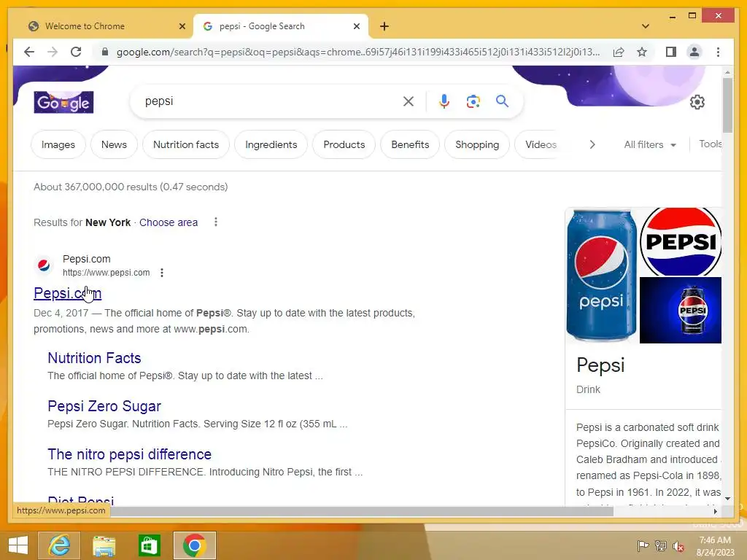The width and height of the screenshot is (747, 560).
Task: Select the Nutrition facts chip
Action: [186, 144]
